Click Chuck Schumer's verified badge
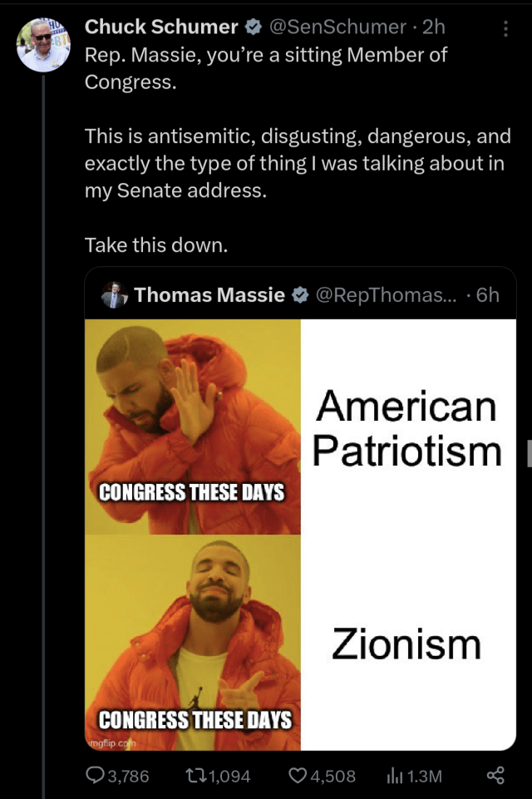The width and height of the screenshot is (532, 799). coord(254,27)
